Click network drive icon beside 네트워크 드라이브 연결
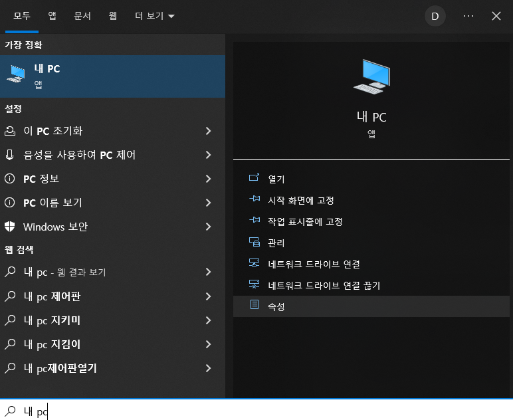 [255, 262]
